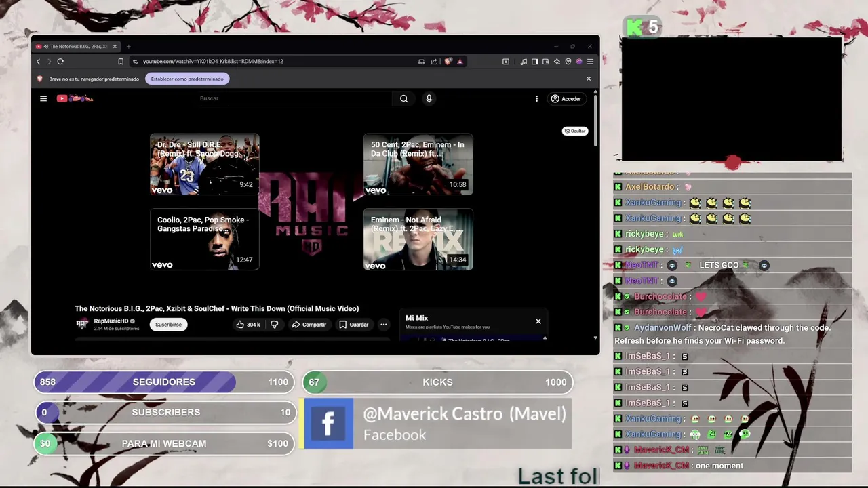Click AydanvonWolf username in chat
The image size is (868, 488).
point(663,328)
